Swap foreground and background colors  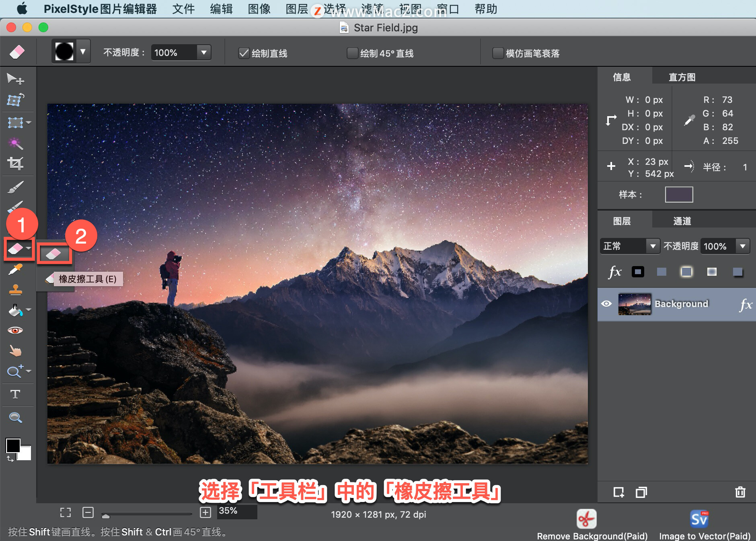tap(10, 459)
